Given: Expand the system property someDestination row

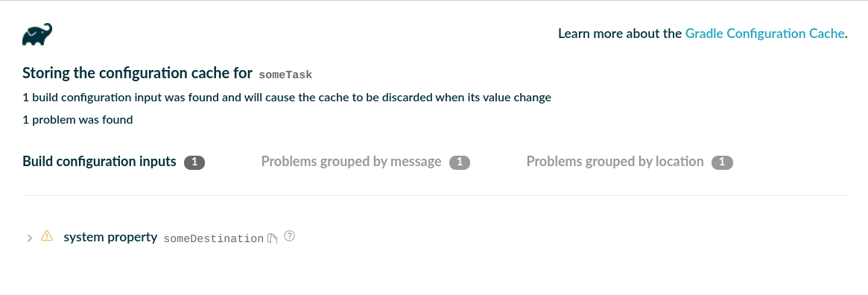Looking at the screenshot, I should click(29, 238).
